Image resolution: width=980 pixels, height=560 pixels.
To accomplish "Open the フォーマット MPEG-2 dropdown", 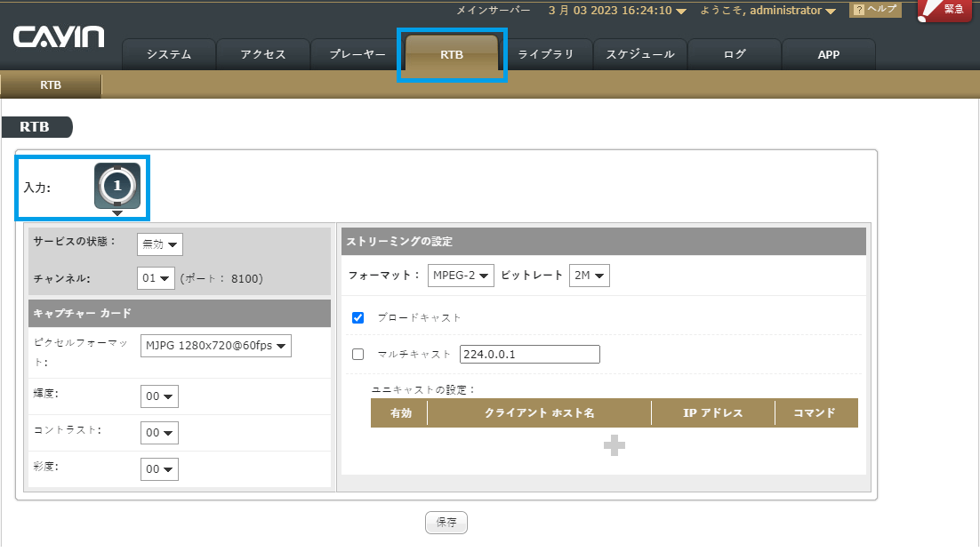I will (x=461, y=276).
